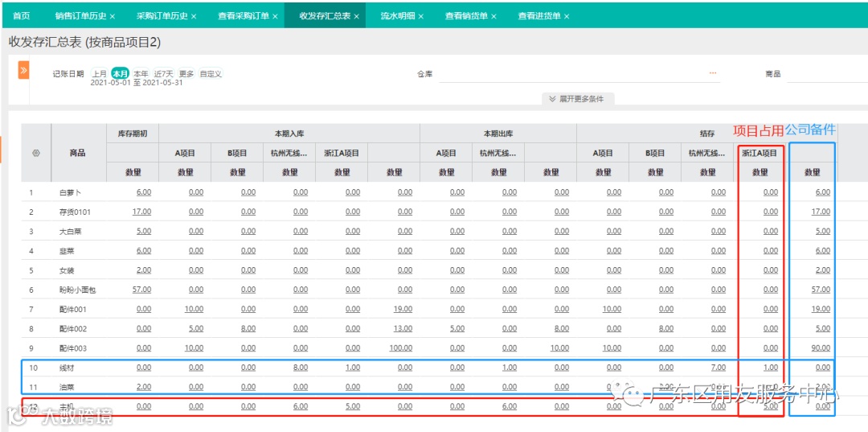Open 配件001 inbound total 19.00
868x432 pixels.
coord(403,309)
